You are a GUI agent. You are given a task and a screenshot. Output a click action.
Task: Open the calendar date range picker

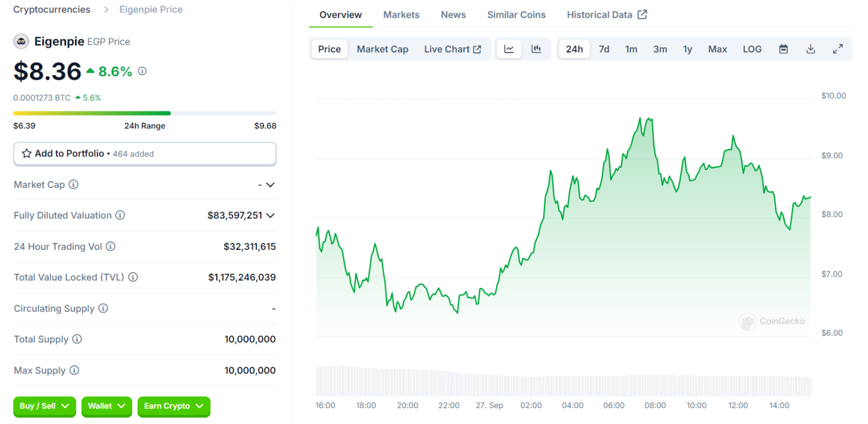(783, 49)
